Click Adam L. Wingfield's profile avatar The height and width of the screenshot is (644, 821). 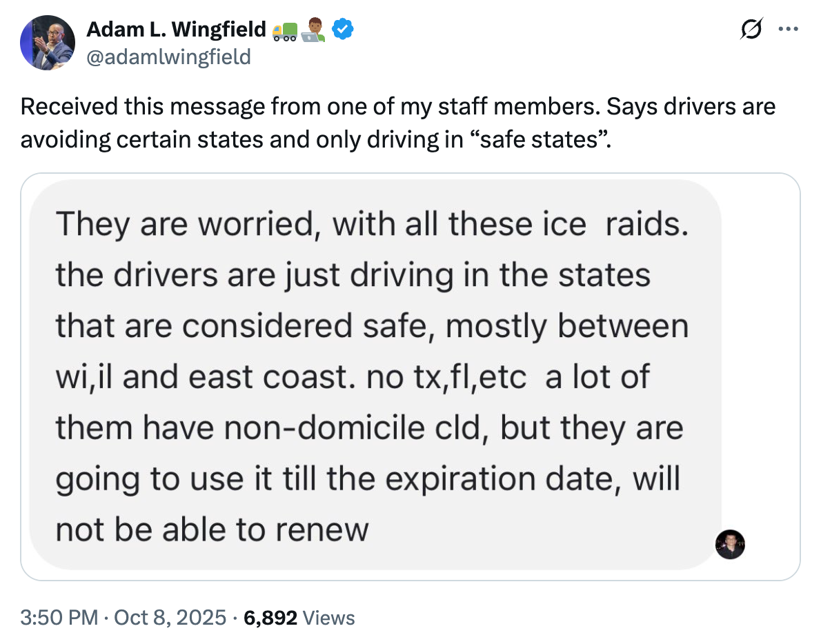48,43
